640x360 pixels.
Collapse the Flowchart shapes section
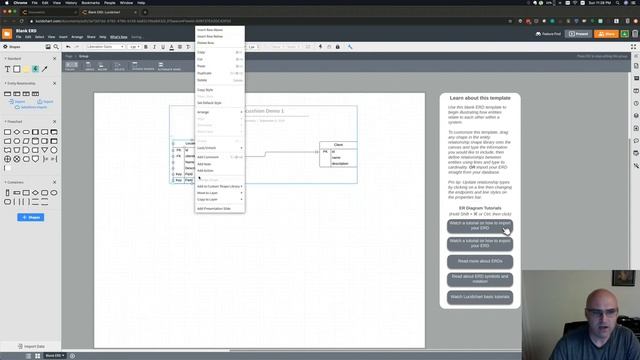(5, 122)
